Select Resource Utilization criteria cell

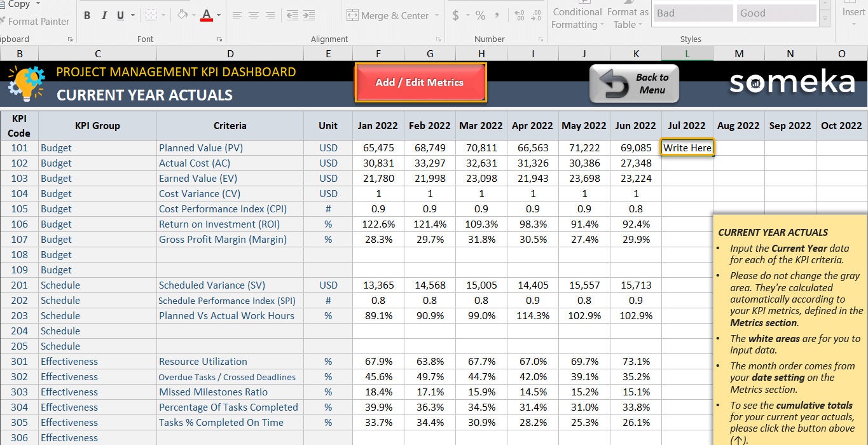pos(230,362)
